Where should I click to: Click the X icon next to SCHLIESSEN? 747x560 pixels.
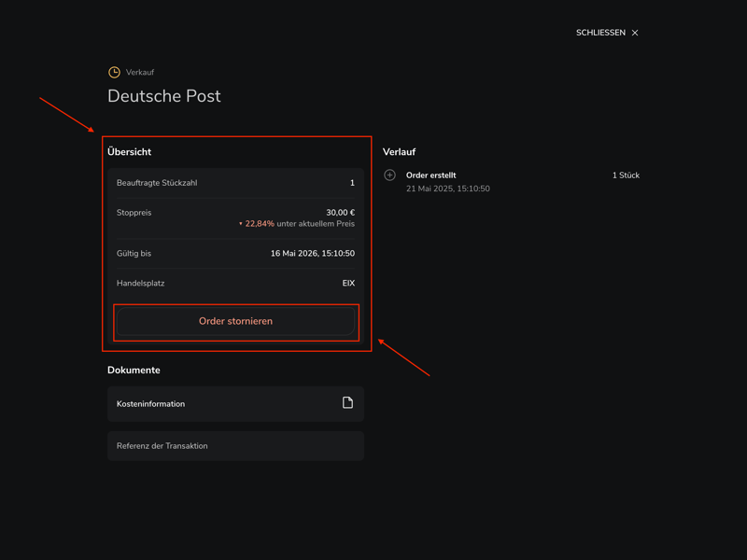[635, 33]
